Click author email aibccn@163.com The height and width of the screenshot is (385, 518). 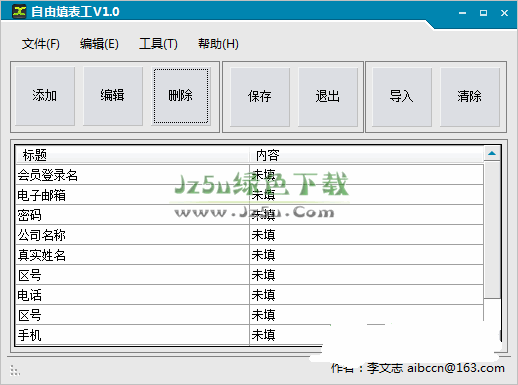[456, 368]
